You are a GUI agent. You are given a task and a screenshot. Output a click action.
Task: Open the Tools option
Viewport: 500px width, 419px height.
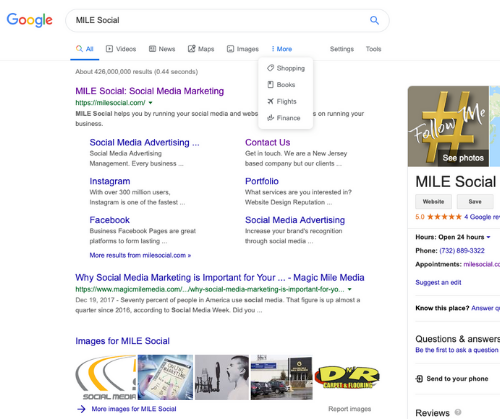pyautogui.click(x=373, y=49)
